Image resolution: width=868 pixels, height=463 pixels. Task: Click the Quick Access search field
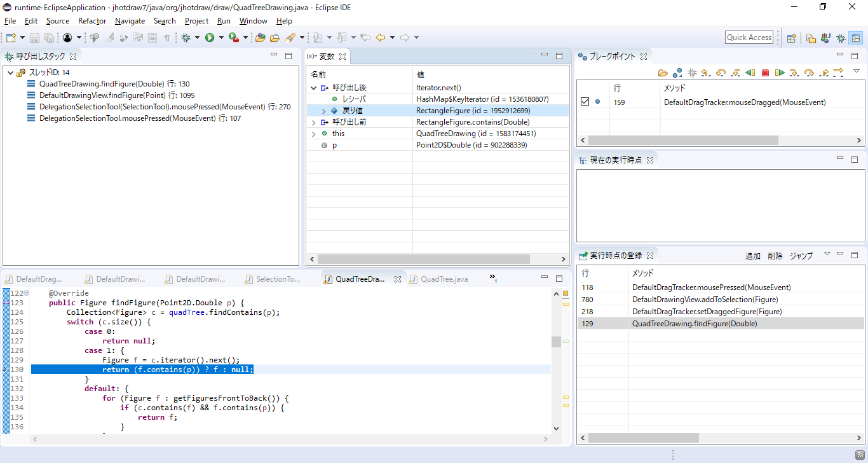749,38
